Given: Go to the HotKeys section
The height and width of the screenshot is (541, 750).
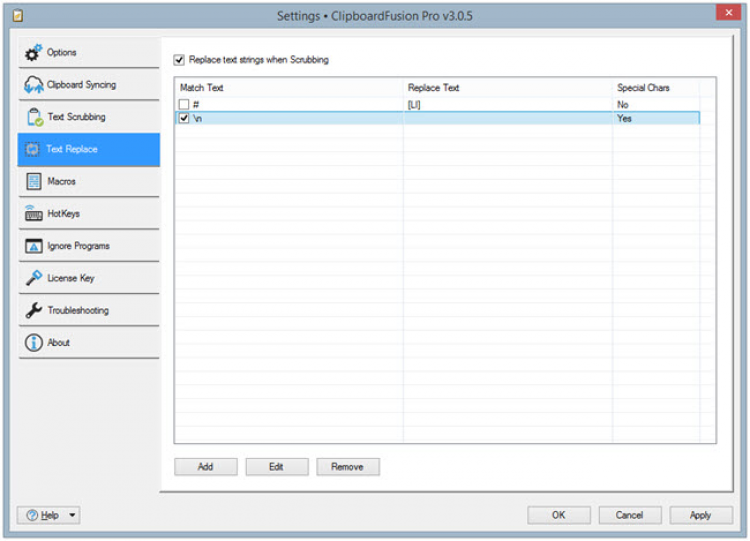Looking at the screenshot, I should click(89, 214).
